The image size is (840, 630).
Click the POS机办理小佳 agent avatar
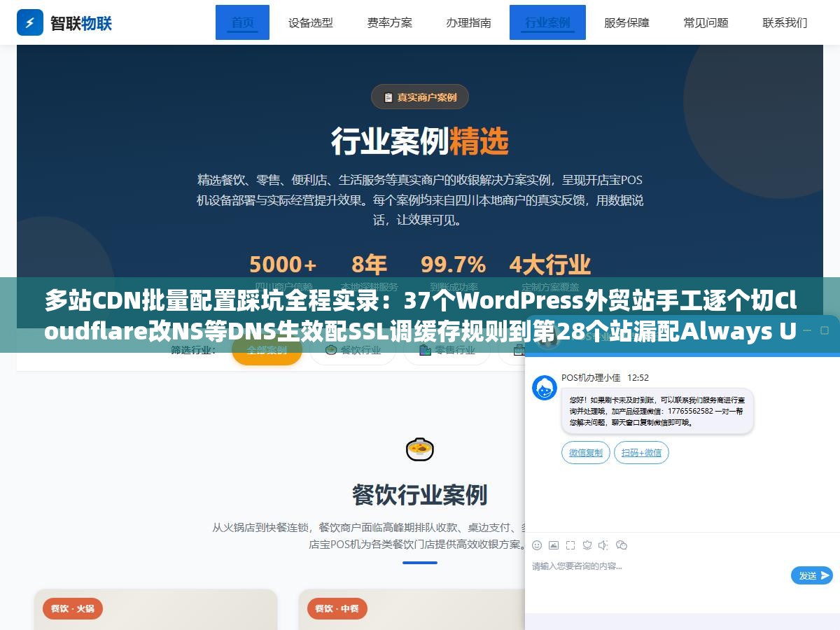[x=545, y=387]
